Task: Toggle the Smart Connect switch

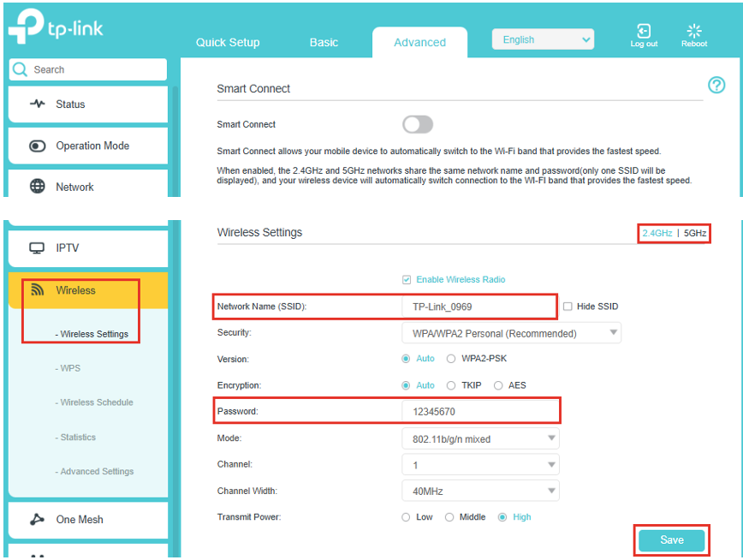Action: [x=418, y=125]
